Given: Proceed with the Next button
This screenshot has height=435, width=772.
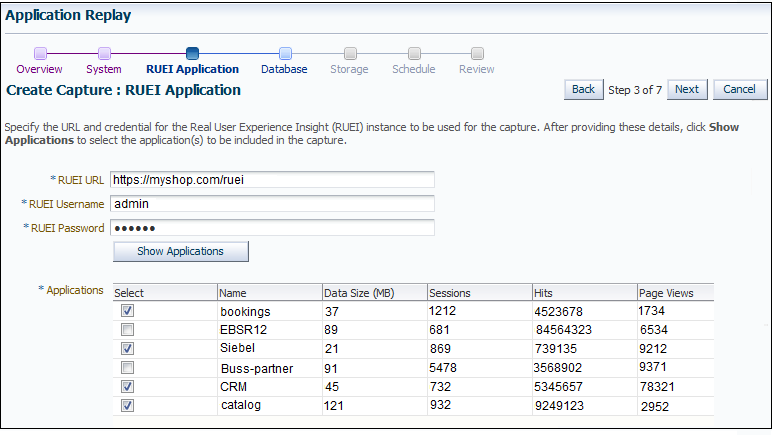Looking at the screenshot, I should tap(687, 90).
